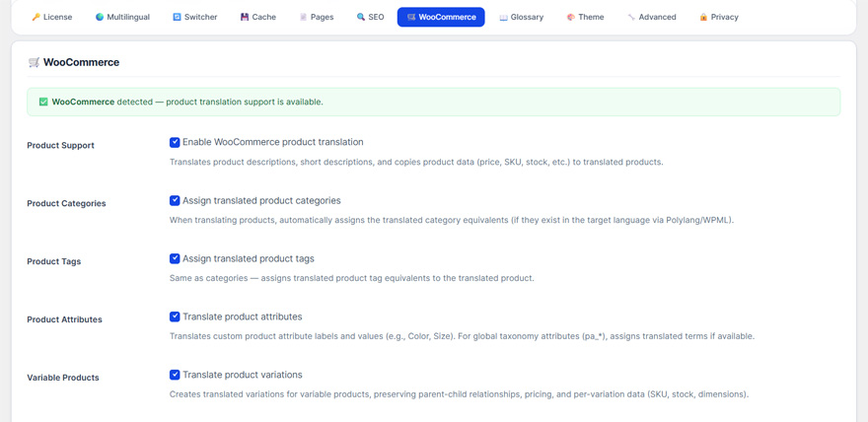The width and height of the screenshot is (868, 422).
Task: Click the magnifier icon on SEO tab
Action: [361, 17]
